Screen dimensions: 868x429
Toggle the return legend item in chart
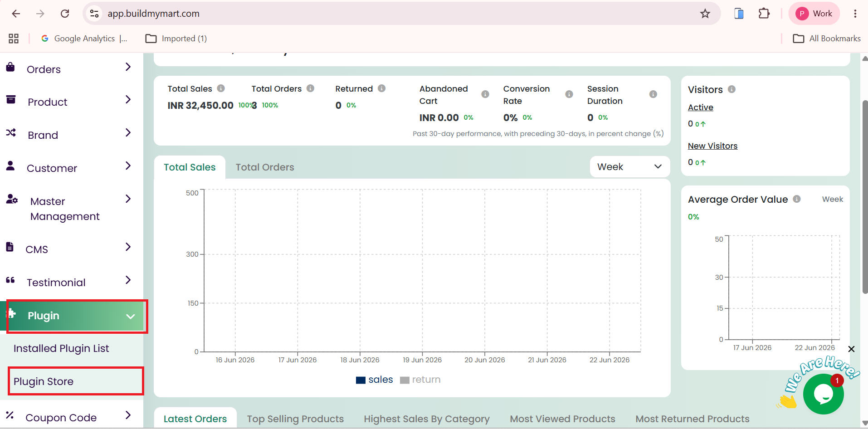click(x=420, y=380)
